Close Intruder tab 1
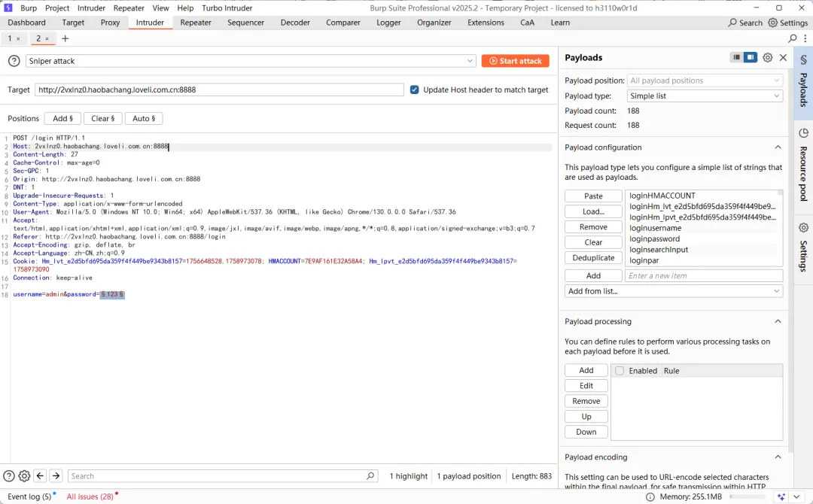The height and width of the screenshot is (504, 813). coord(18,39)
